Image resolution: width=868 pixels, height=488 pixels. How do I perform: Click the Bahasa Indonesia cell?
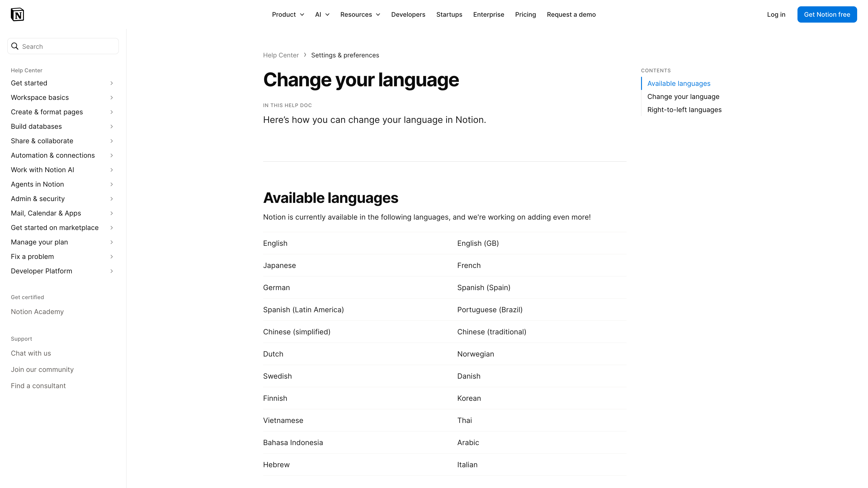point(293,443)
